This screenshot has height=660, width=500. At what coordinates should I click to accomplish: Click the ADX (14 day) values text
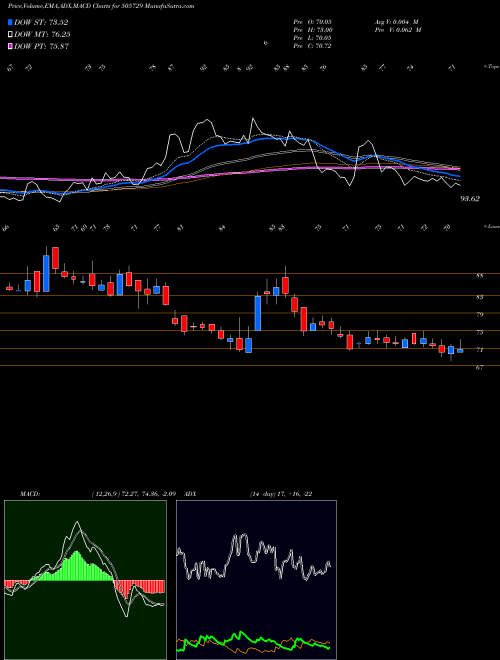[x=280, y=494]
